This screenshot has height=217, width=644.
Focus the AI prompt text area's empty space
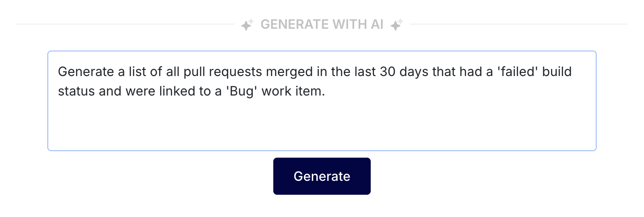322,125
